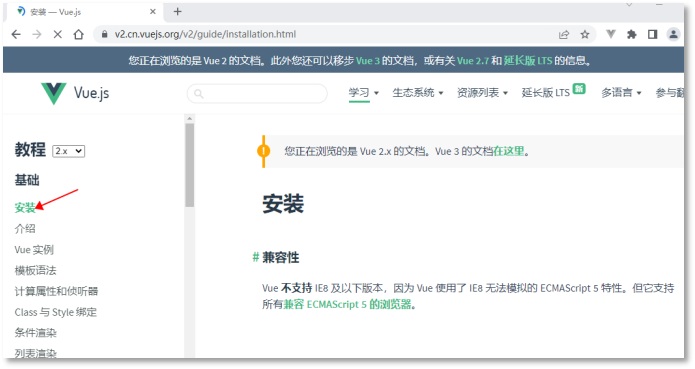The height and width of the screenshot is (369, 695).
Task: Click the sidebar scroll up arrow
Action: coord(190,118)
